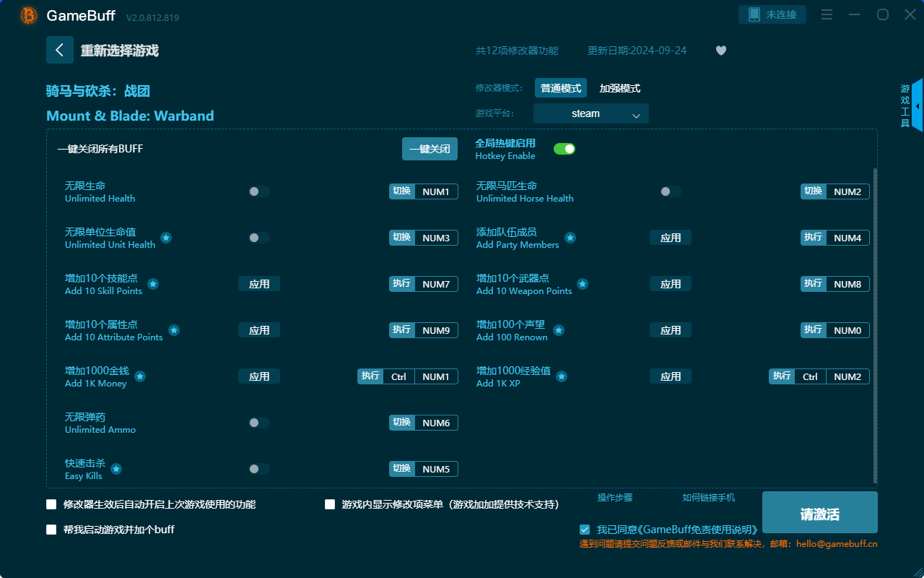Disable the 全局热键启用 hotkey toggle

[x=565, y=148]
